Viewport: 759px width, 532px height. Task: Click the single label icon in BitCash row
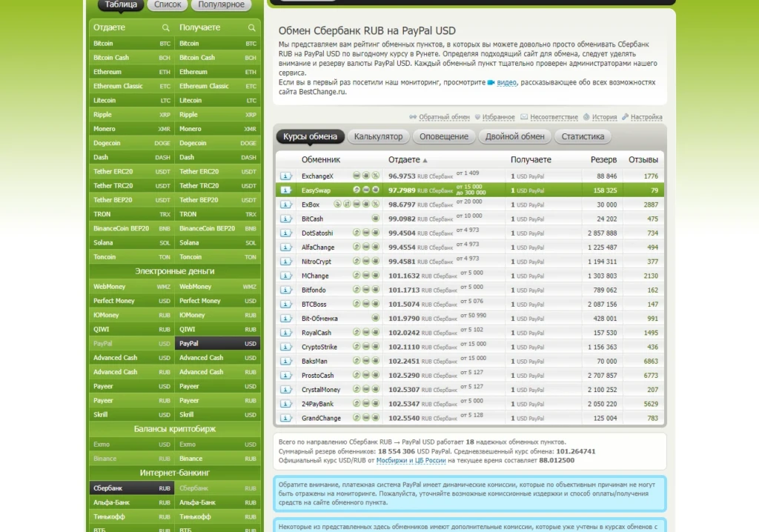click(375, 219)
